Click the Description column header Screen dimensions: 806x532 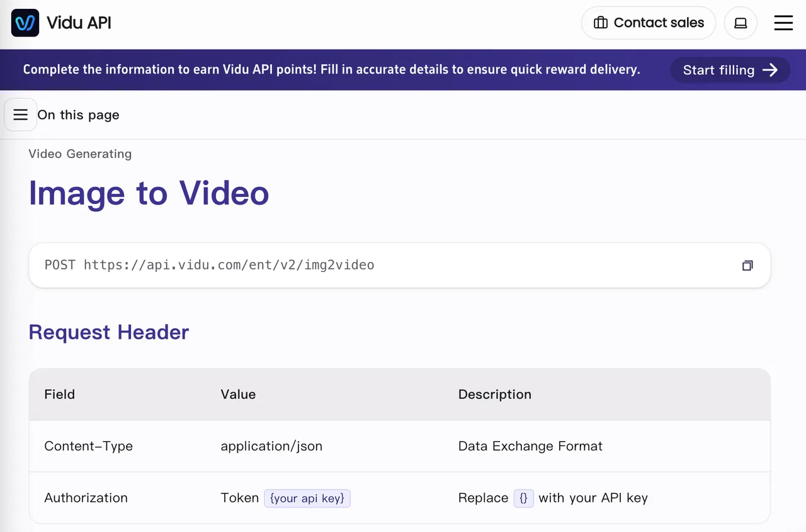coord(495,394)
